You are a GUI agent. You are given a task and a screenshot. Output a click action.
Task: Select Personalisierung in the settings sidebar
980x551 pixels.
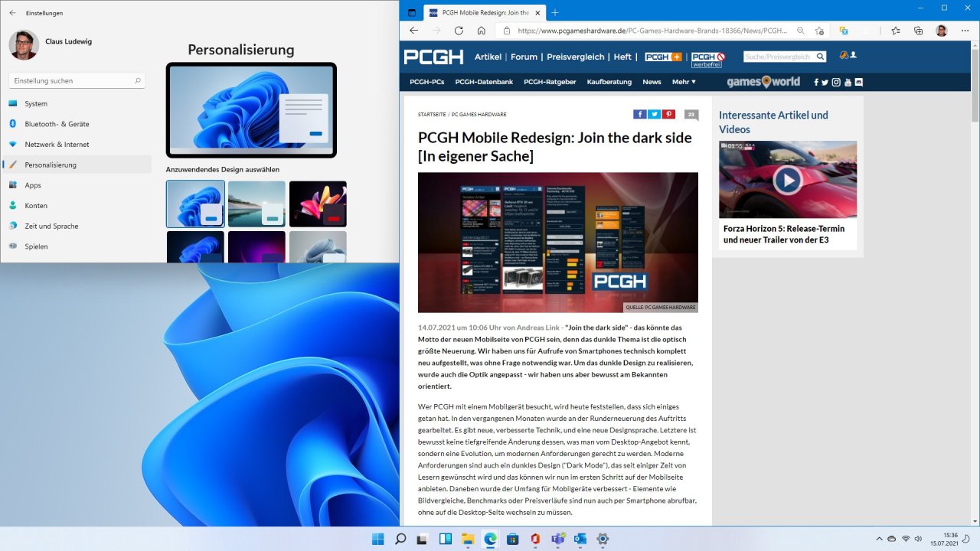(x=77, y=165)
